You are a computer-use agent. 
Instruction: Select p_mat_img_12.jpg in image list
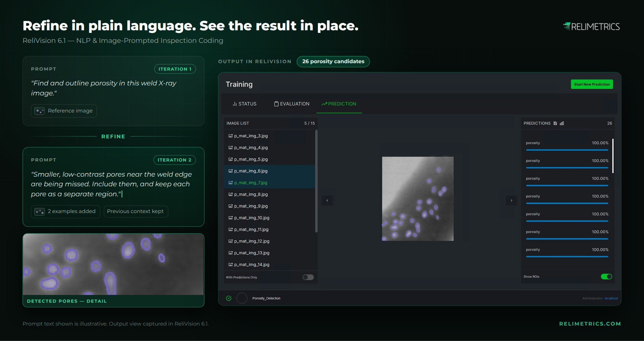tap(270, 241)
